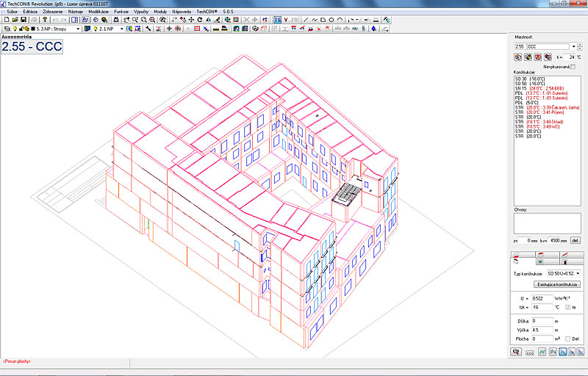The height and width of the screenshot is (376, 588).
Task: Click the Save diskette icon
Action: pos(23,20)
